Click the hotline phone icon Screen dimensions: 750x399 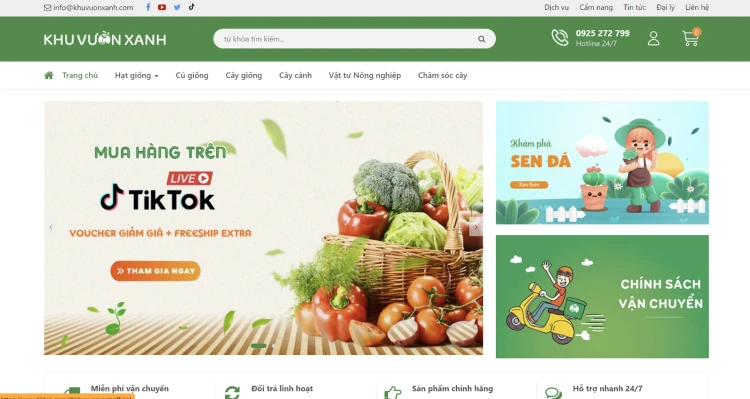point(560,38)
